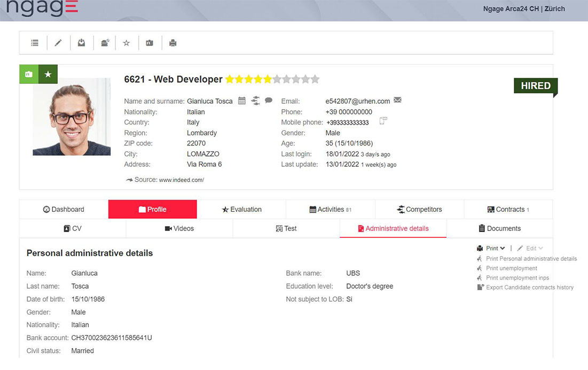Set rating by clicking the last gray star
588x370 pixels.
pyautogui.click(x=315, y=79)
